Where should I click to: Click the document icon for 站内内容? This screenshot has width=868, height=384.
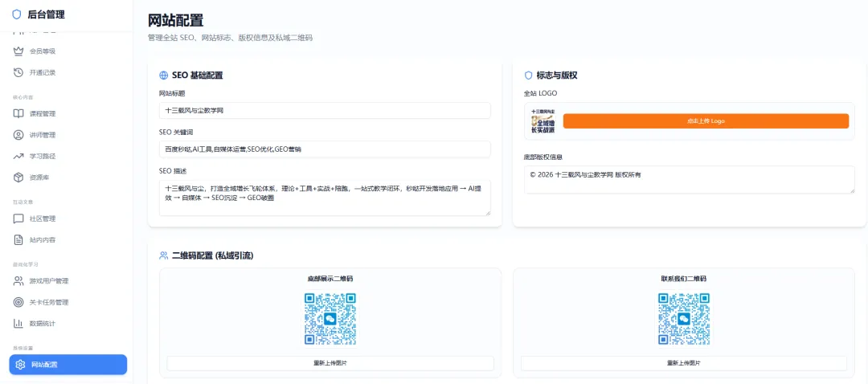pyautogui.click(x=18, y=239)
